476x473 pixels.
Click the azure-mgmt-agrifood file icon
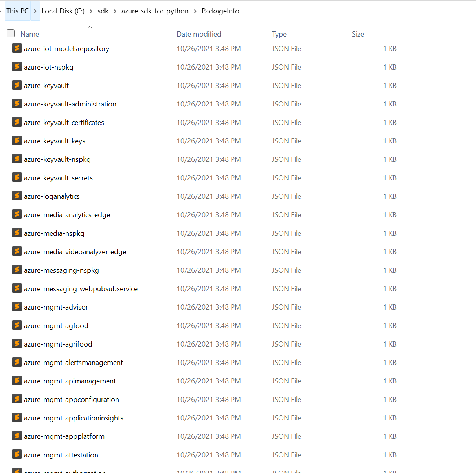tap(17, 343)
